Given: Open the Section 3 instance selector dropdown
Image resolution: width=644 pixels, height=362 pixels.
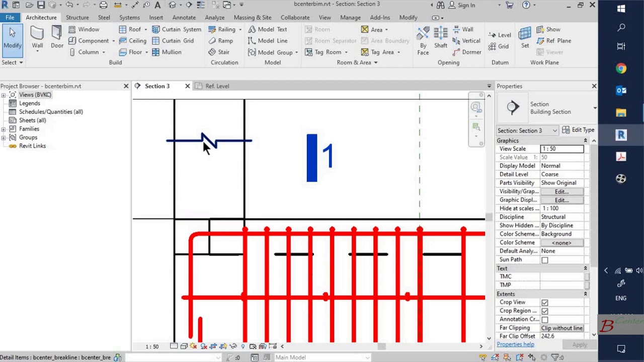Looking at the screenshot, I should 554,131.
